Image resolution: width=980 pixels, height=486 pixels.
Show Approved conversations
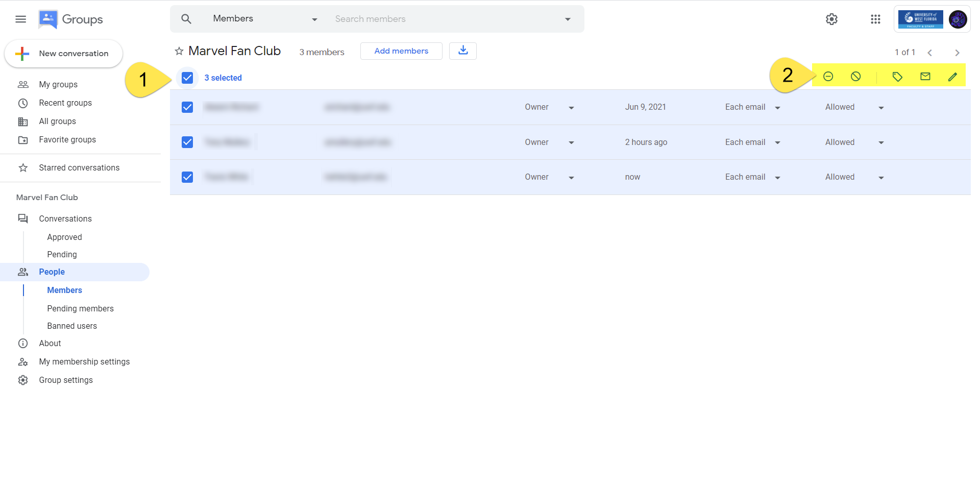tap(64, 237)
